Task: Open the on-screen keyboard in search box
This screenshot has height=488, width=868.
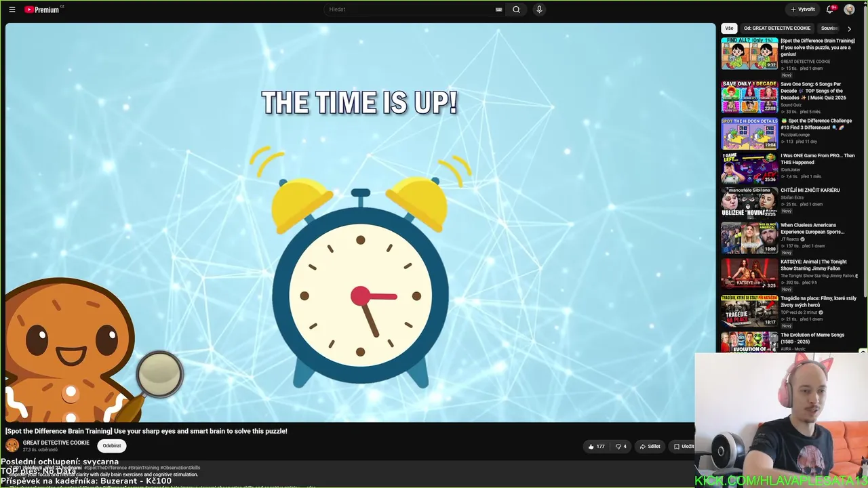Action: (x=499, y=9)
